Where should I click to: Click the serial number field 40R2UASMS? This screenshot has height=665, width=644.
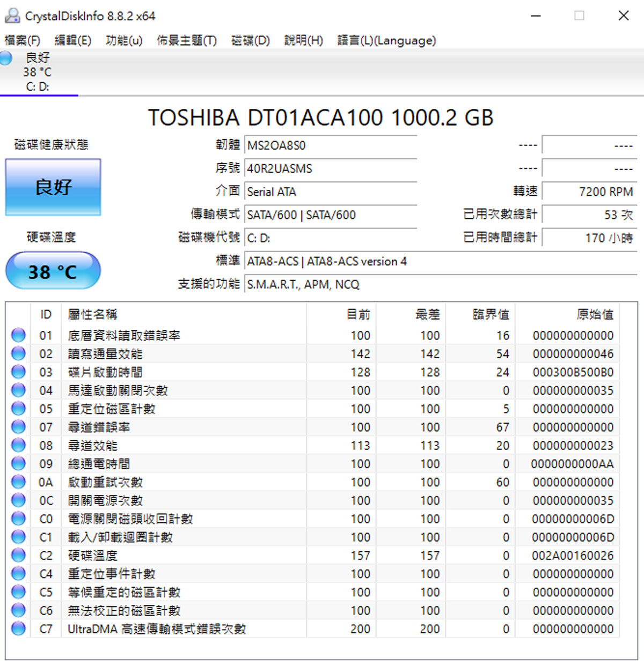(x=331, y=168)
